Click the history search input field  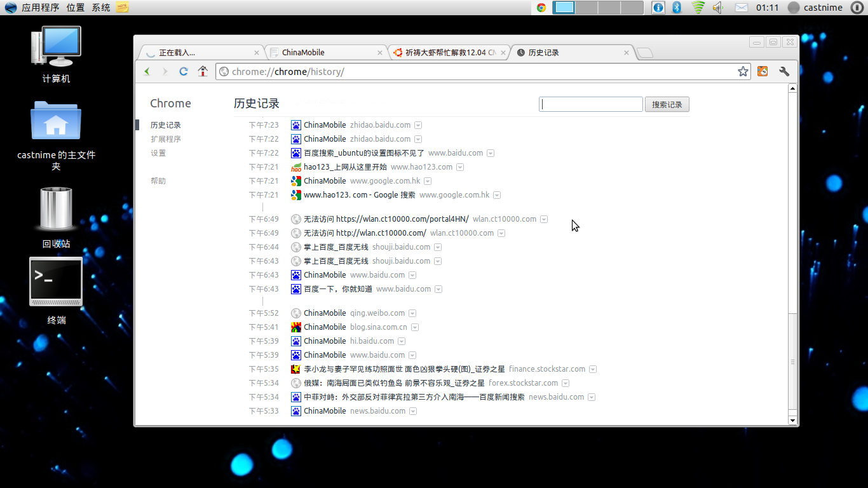pyautogui.click(x=591, y=104)
